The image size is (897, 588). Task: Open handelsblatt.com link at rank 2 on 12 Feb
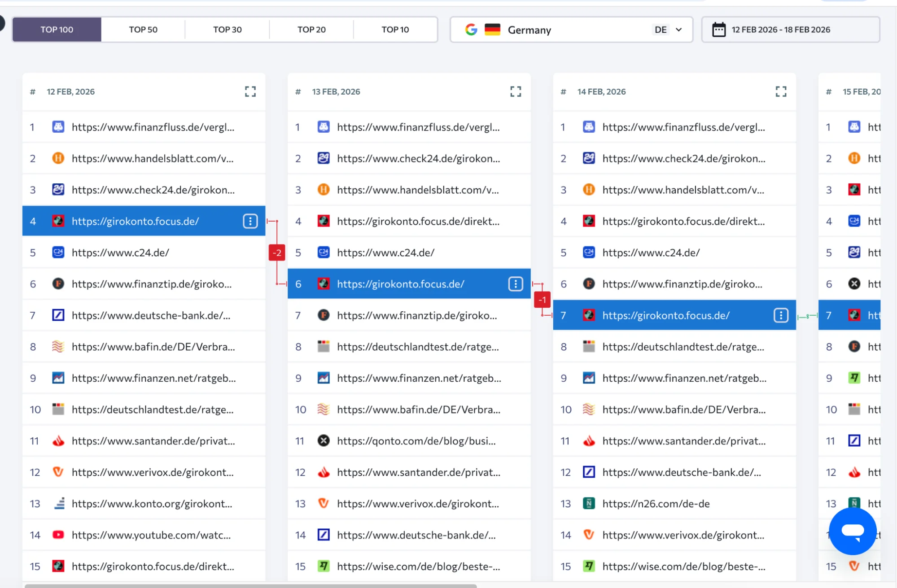[x=153, y=158]
